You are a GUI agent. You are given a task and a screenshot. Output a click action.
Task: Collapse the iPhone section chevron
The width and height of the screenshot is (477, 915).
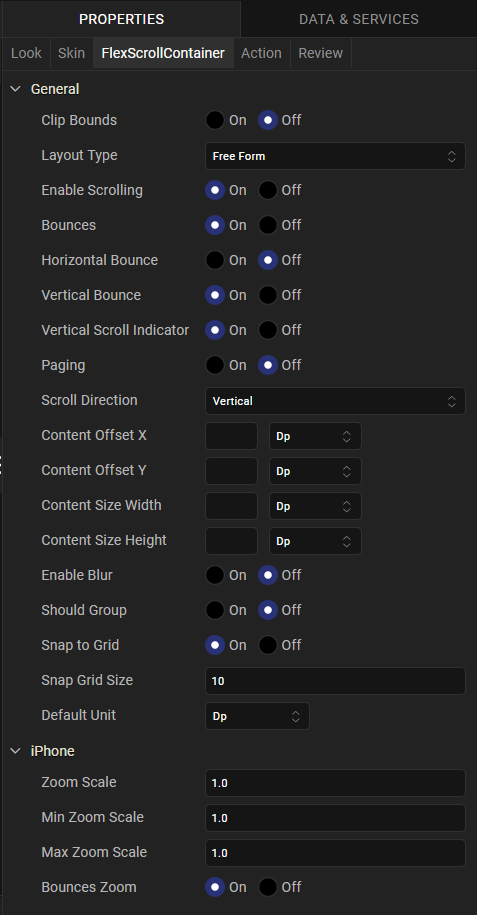click(16, 751)
